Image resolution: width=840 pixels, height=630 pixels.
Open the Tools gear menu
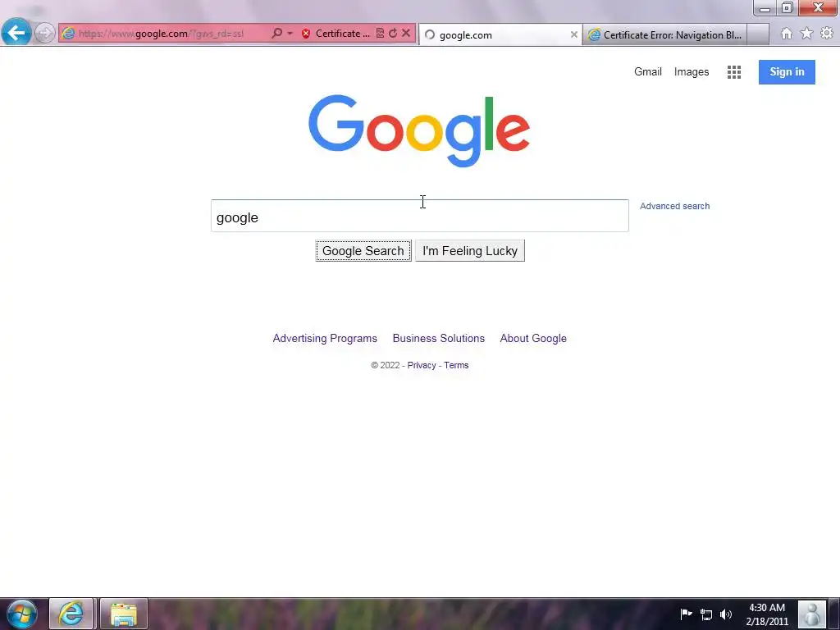(x=827, y=33)
